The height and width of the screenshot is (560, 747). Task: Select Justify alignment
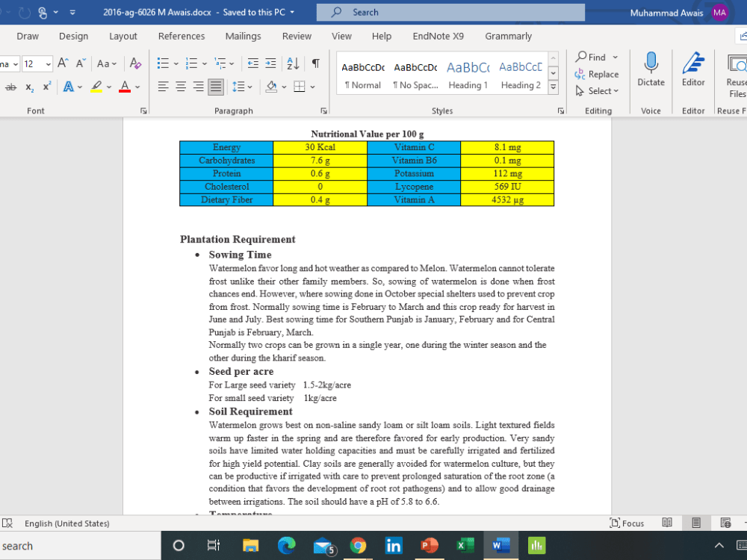(216, 87)
